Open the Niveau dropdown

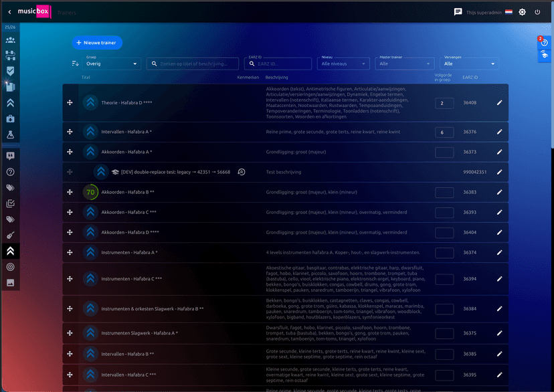[343, 64]
